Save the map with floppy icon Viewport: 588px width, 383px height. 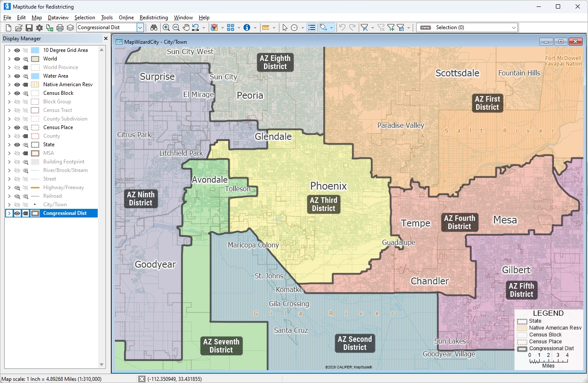pos(29,28)
